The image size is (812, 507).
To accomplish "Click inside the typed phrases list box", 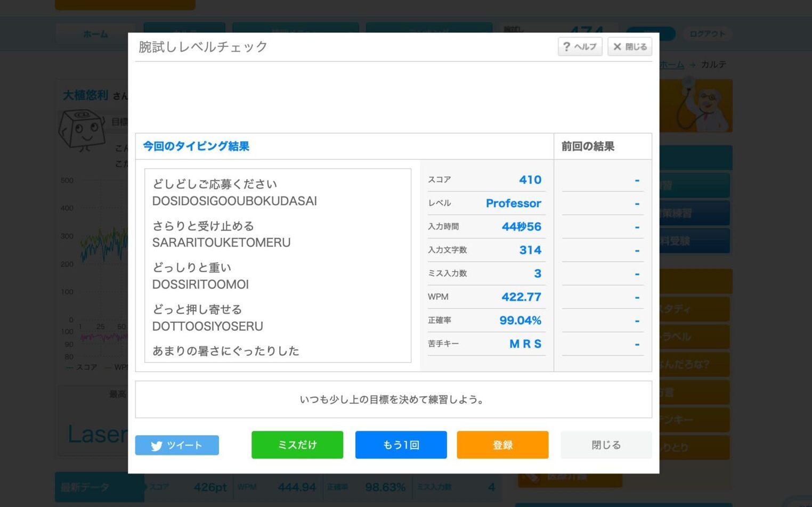I will pyautogui.click(x=277, y=265).
